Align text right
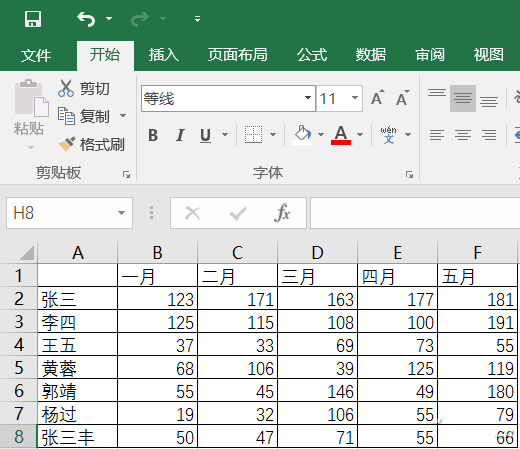 point(489,135)
